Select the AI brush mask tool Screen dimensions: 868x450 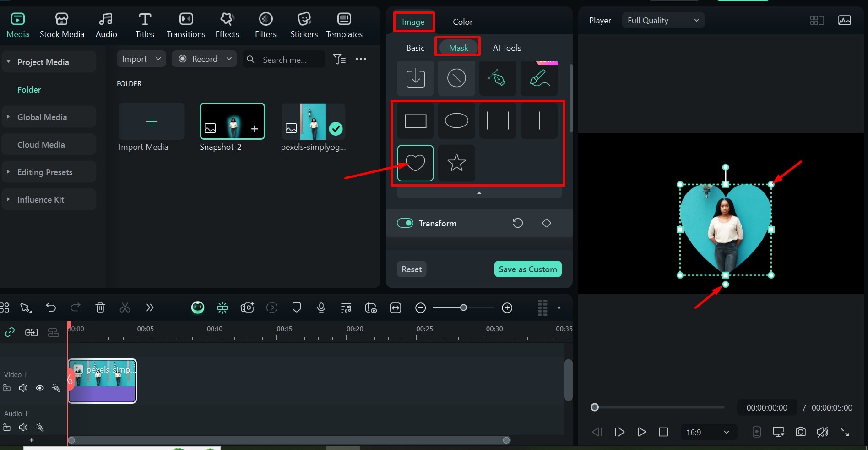point(539,78)
